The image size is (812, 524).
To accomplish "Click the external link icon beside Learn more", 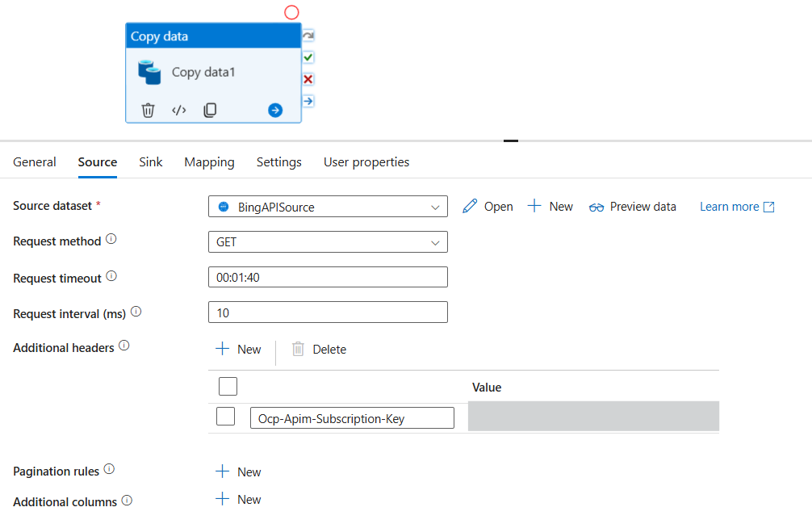I will coord(769,208).
